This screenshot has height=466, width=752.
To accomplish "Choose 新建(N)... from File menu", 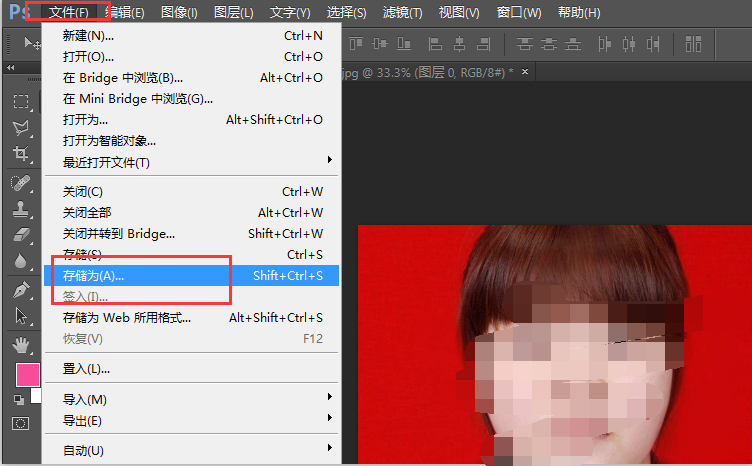I will click(191, 35).
